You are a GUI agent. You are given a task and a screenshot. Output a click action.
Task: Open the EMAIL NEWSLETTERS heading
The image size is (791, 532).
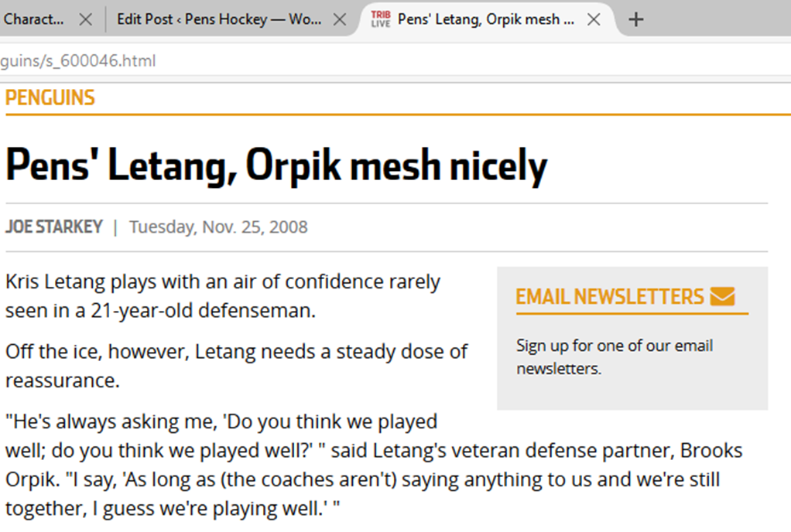[610, 296]
